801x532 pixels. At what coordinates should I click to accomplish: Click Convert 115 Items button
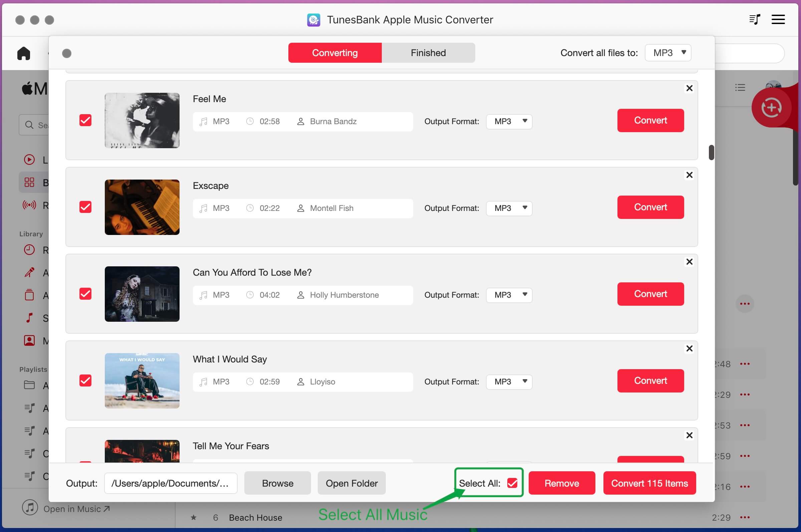(649, 483)
